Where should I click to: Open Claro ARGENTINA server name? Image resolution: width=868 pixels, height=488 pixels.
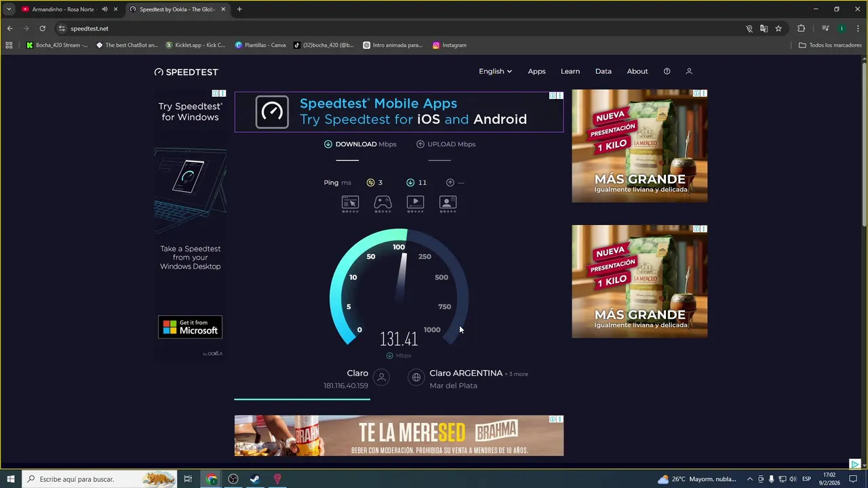[466, 373]
